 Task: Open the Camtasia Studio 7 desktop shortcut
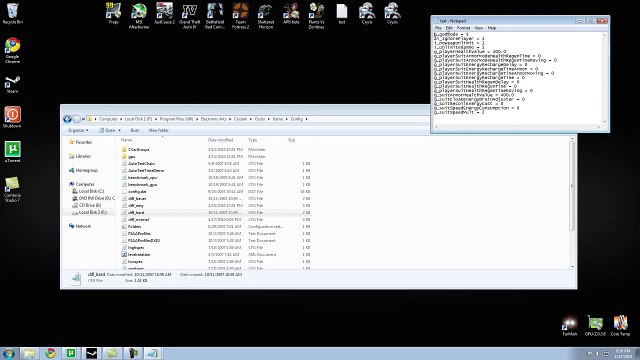coord(12,189)
